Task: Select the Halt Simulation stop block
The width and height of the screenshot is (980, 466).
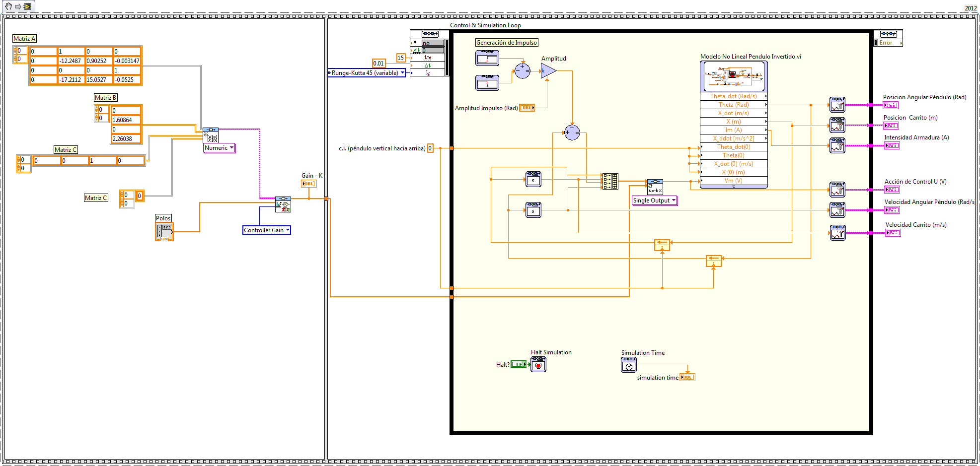Action: pos(538,364)
